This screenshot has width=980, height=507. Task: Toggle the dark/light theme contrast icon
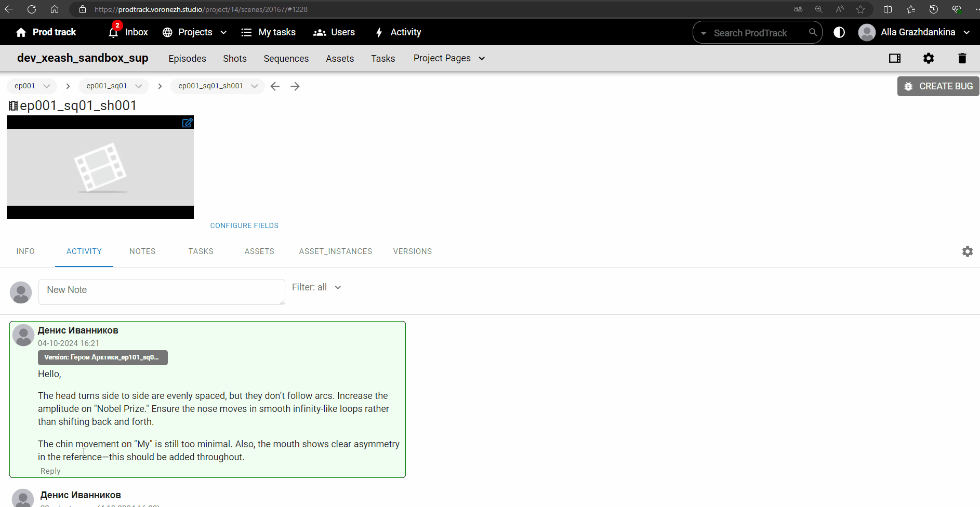[x=839, y=32]
